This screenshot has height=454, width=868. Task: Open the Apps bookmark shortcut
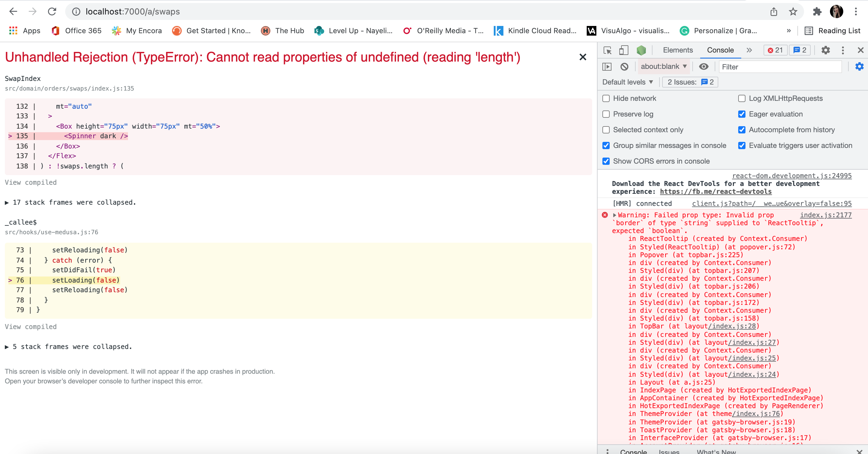tap(25, 31)
